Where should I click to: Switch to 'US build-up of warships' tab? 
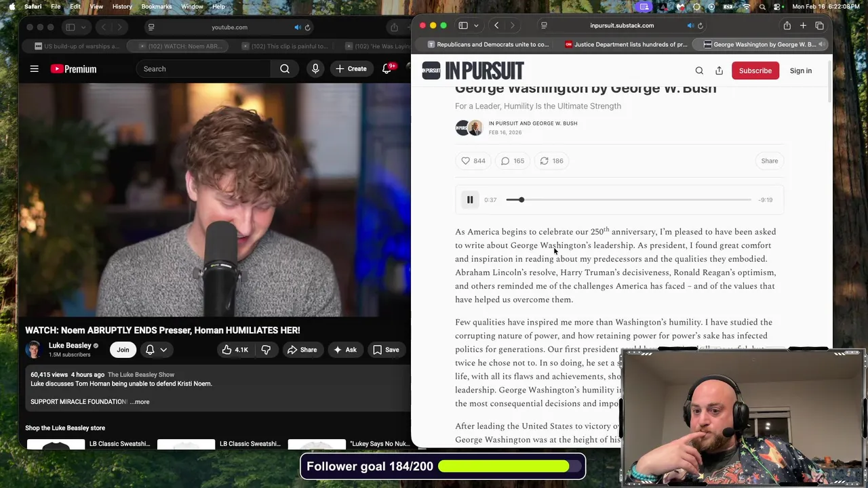tap(77, 46)
